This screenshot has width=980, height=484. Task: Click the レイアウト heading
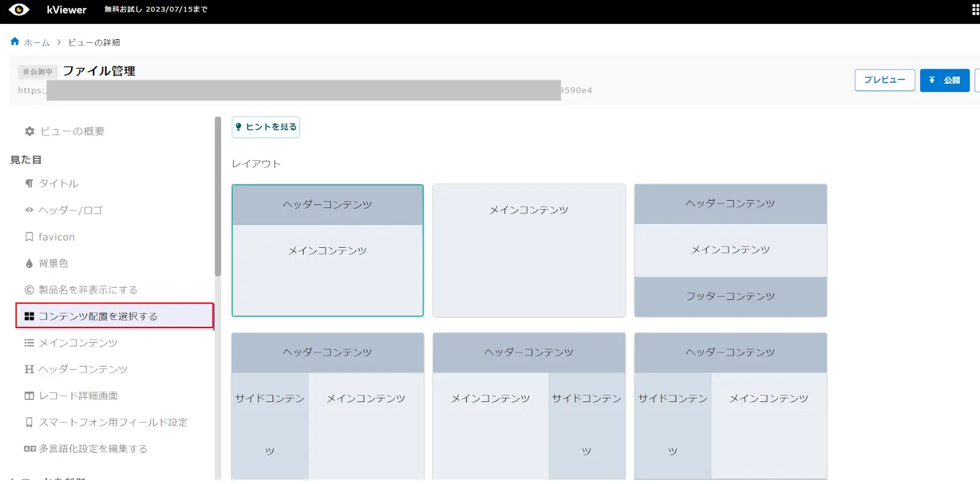256,164
